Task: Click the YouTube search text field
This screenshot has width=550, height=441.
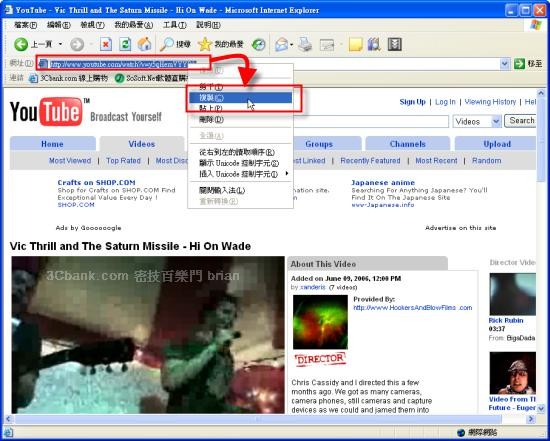Action: [371, 121]
